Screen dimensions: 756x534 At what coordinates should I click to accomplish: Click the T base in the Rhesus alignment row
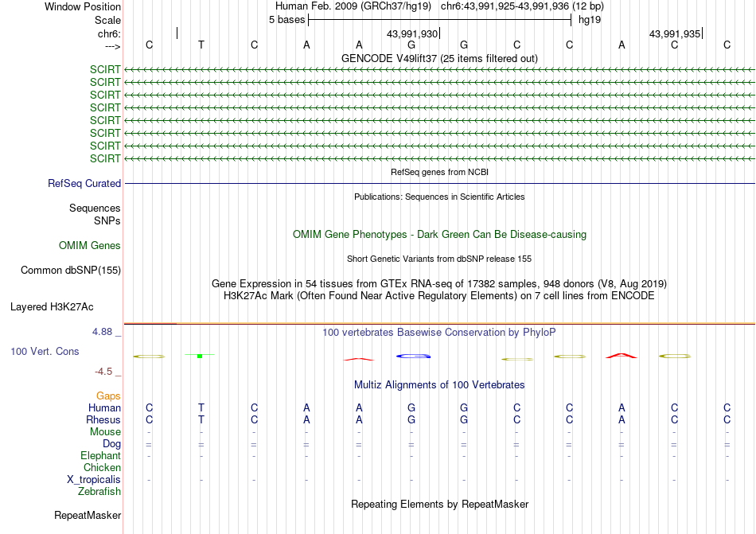coord(201,419)
